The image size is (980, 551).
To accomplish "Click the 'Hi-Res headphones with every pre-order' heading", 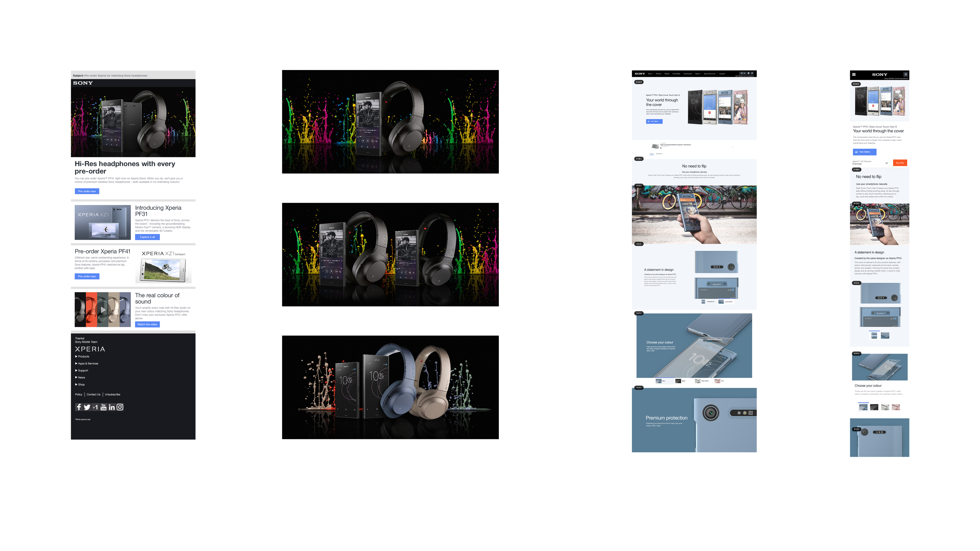I will pyautogui.click(x=125, y=167).
